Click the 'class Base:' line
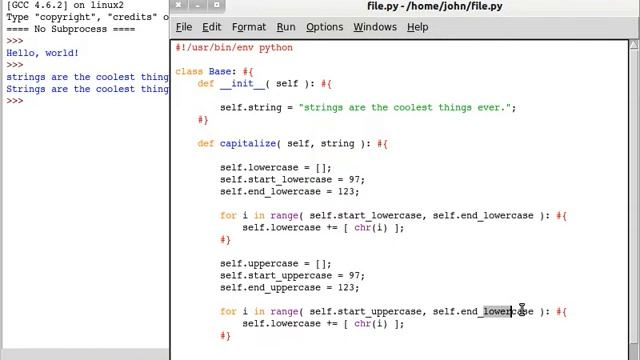640x360 pixels. 214,71
